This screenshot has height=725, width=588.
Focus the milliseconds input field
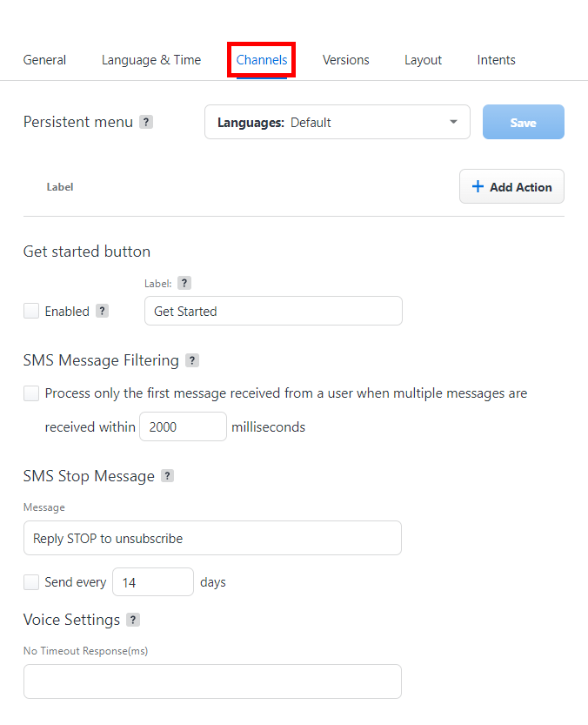coord(183,427)
